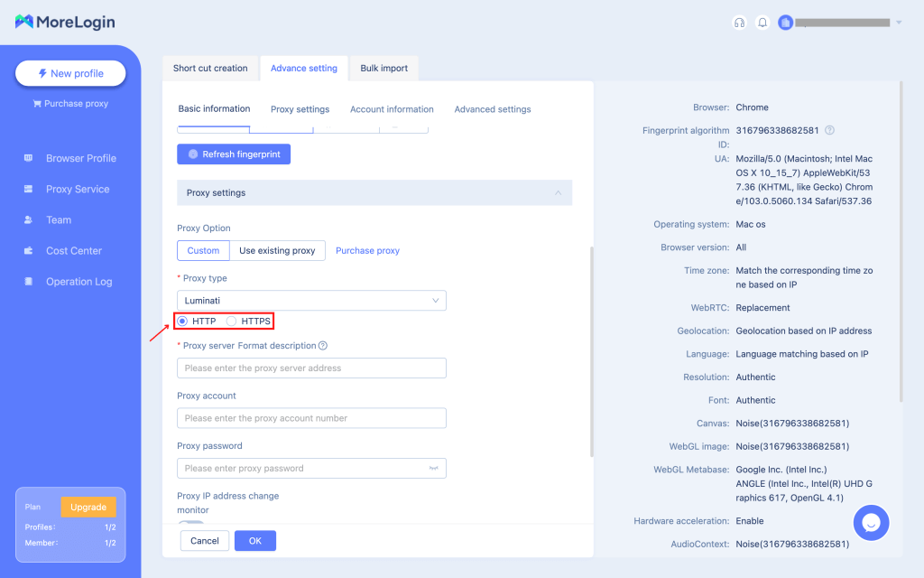Screen dimensions: 924x578
Task: Confirm with the OK button
Action: tap(255, 541)
